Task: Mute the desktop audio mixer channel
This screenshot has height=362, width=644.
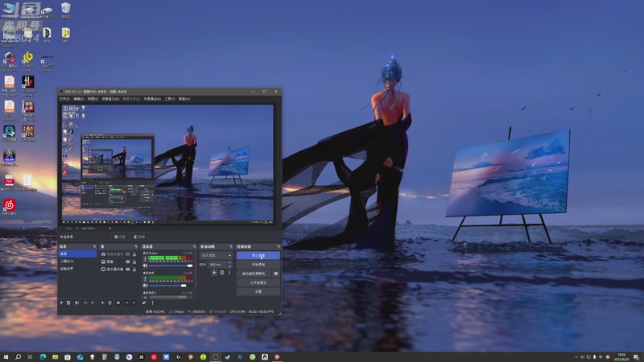Action: 145,286
